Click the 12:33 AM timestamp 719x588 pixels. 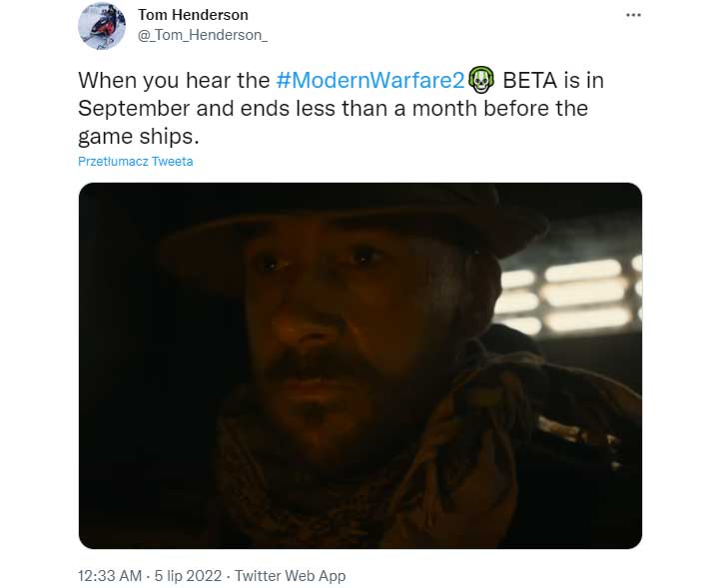point(109,576)
